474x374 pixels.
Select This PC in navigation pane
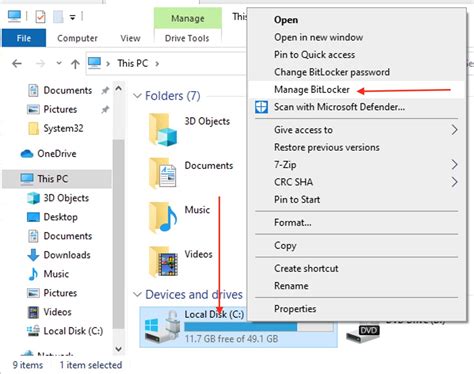tap(57, 179)
